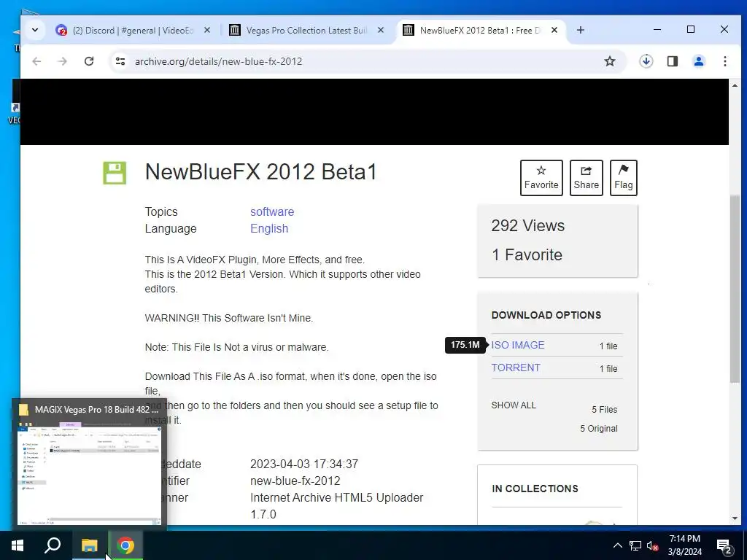Image resolution: width=747 pixels, height=560 pixels.
Task: Click the 1 Favorite count
Action: [x=527, y=254]
